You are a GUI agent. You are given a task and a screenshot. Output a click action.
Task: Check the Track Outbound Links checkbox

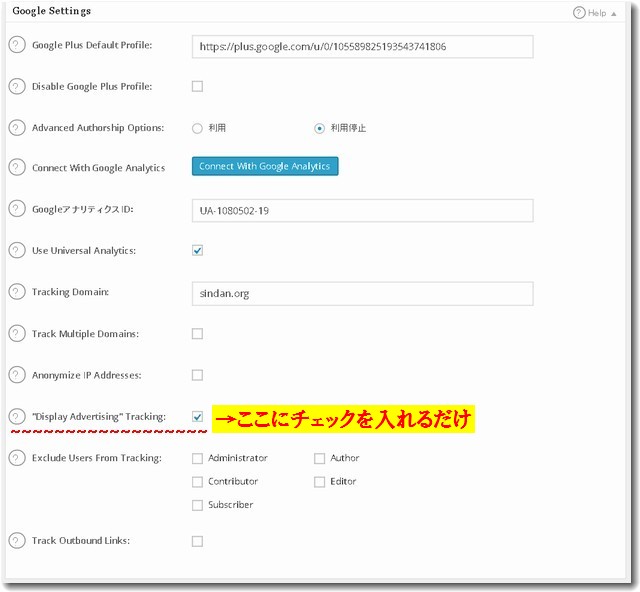(197, 541)
